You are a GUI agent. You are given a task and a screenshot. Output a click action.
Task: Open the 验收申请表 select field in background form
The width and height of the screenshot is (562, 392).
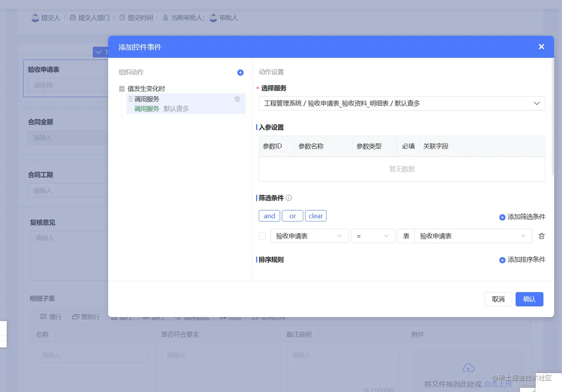pos(68,85)
